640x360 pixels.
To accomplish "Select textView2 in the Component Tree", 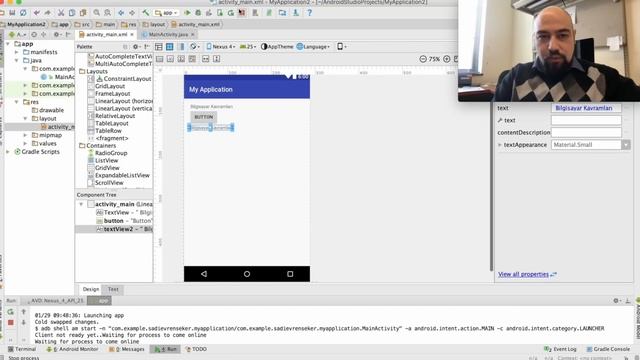I will (114, 229).
